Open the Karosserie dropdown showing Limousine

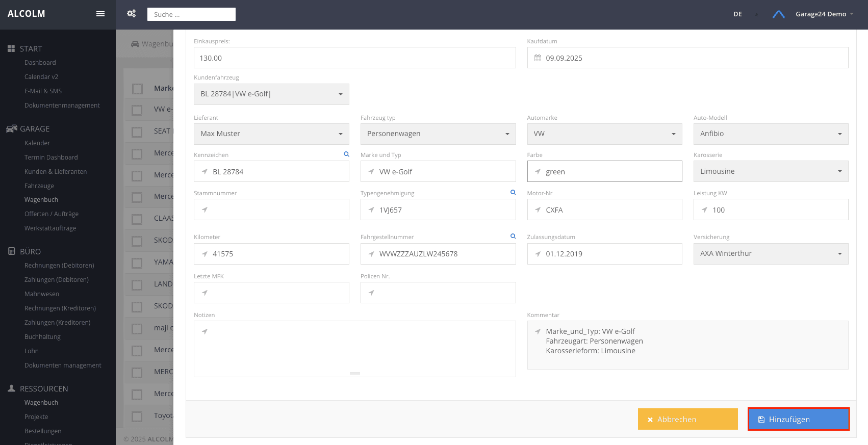pos(771,171)
